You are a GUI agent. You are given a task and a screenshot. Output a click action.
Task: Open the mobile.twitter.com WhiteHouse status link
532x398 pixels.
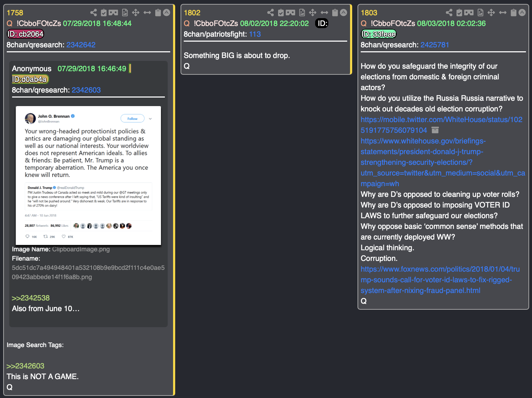pos(442,125)
